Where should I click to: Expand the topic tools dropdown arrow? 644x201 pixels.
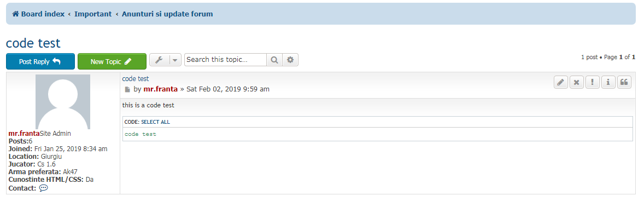(x=175, y=60)
